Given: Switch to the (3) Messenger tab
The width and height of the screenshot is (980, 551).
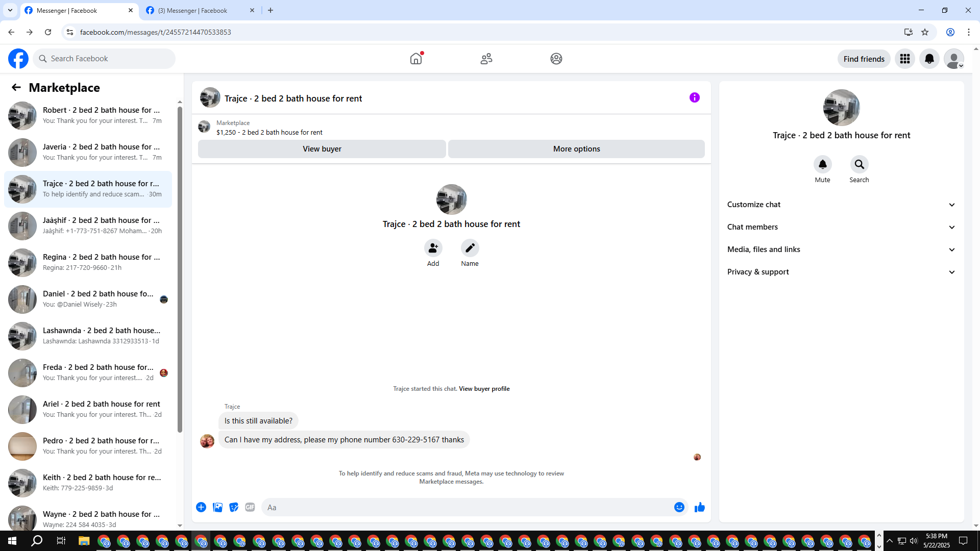Looking at the screenshot, I should click(x=200, y=11).
